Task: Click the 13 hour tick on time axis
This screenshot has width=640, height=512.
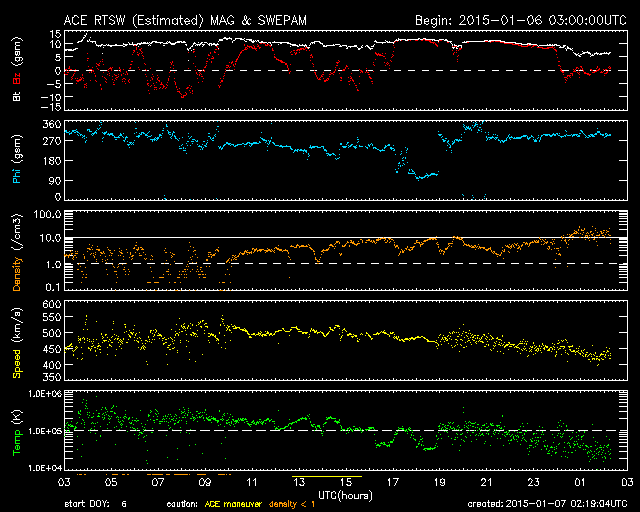Action: coord(299,482)
